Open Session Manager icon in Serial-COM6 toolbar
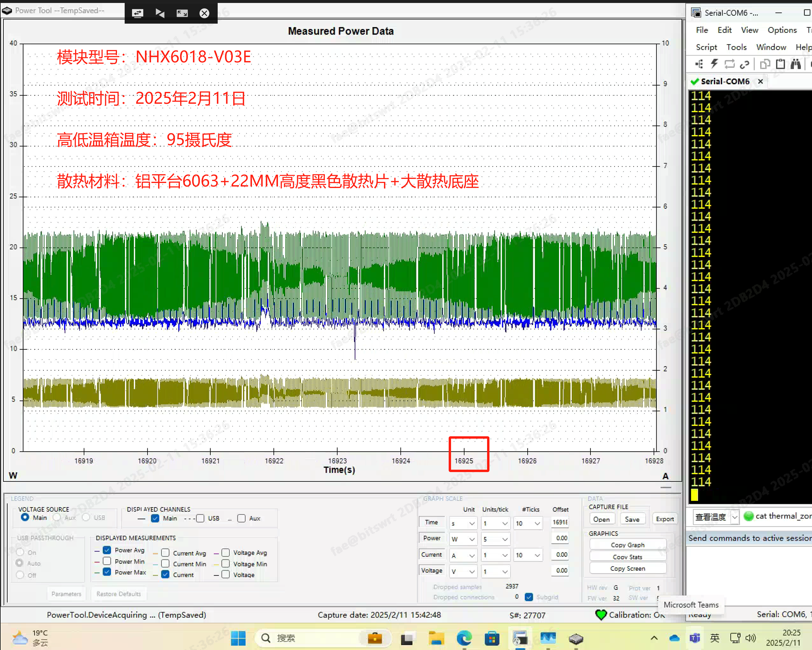 click(x=699, y=64)
